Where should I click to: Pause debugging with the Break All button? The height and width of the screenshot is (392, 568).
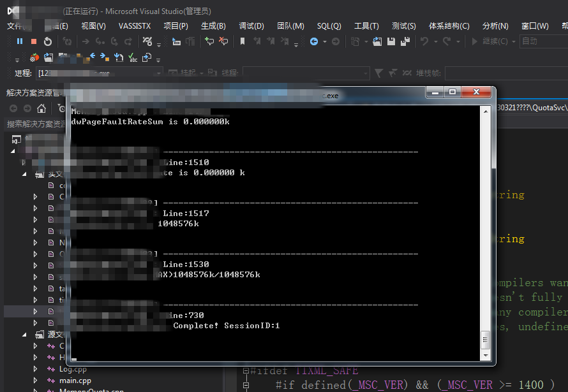[20, 41]
